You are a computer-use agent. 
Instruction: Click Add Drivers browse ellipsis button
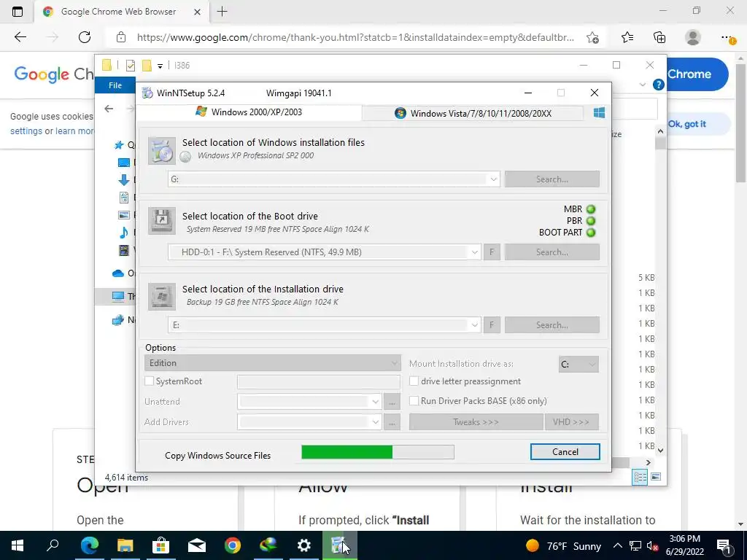point(392,422)
